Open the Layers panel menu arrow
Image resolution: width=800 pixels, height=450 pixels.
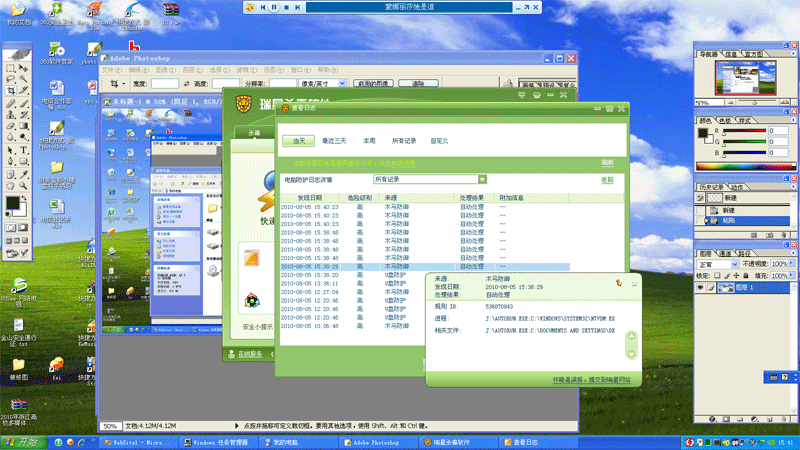pos(793,253)
